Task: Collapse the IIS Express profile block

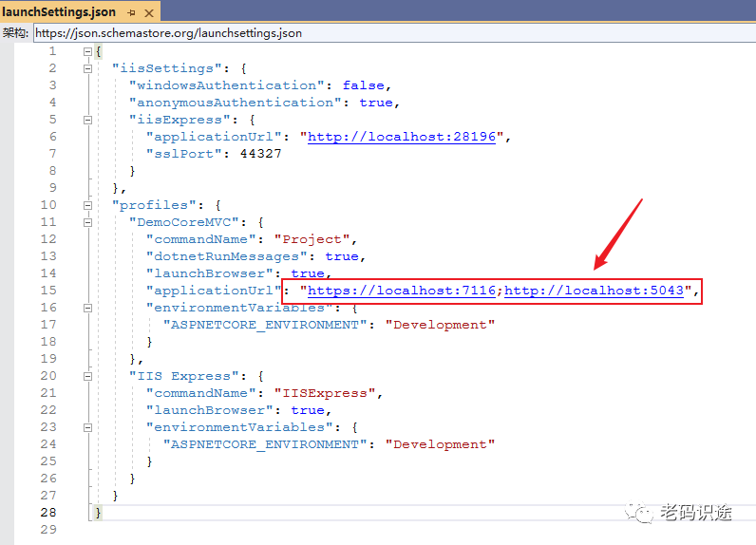Action: pos(87,376)
